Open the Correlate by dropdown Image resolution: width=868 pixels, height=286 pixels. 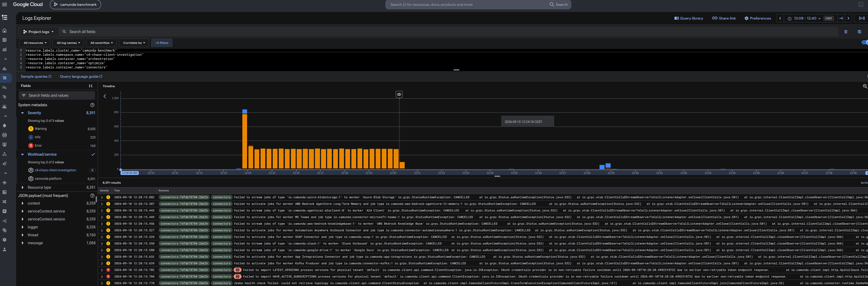coord(134,43)
